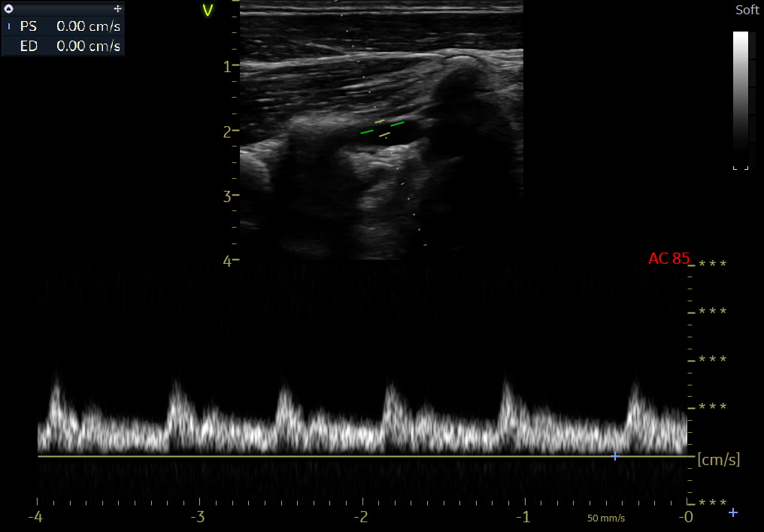Select the ED velocity measurement row
Screen dimensions: 764x532
click(x=63, y=46)
